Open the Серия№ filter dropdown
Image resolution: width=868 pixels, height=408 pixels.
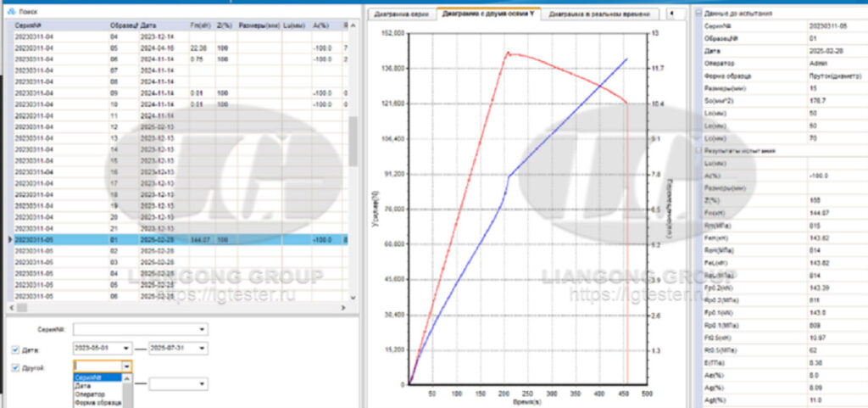pyautogui.click(x=202, y=328)
